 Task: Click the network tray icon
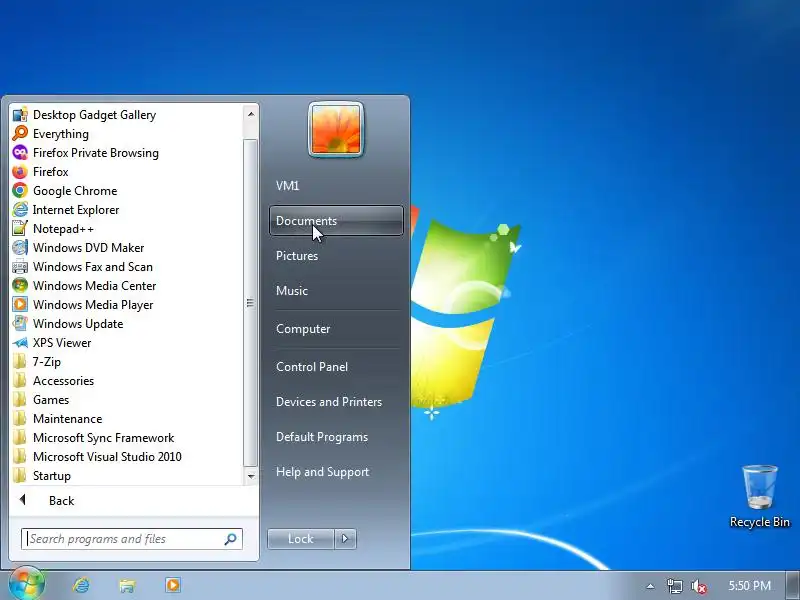(674, 586)
